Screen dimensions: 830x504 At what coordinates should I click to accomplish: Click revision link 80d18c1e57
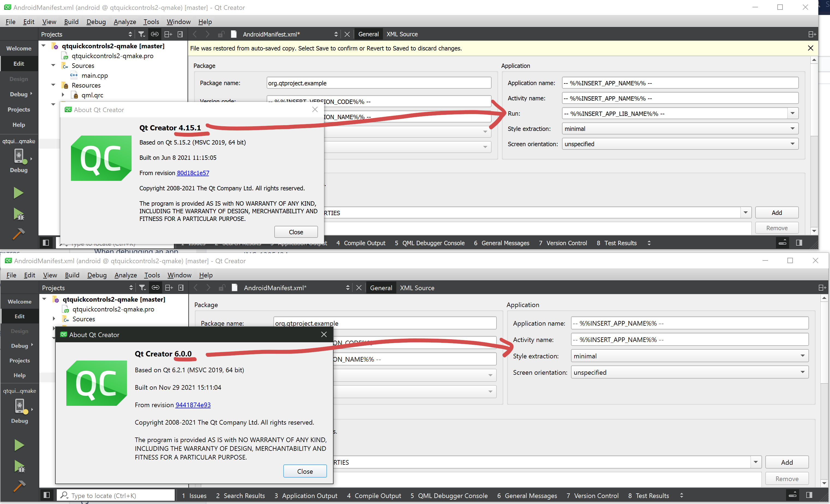193,173
